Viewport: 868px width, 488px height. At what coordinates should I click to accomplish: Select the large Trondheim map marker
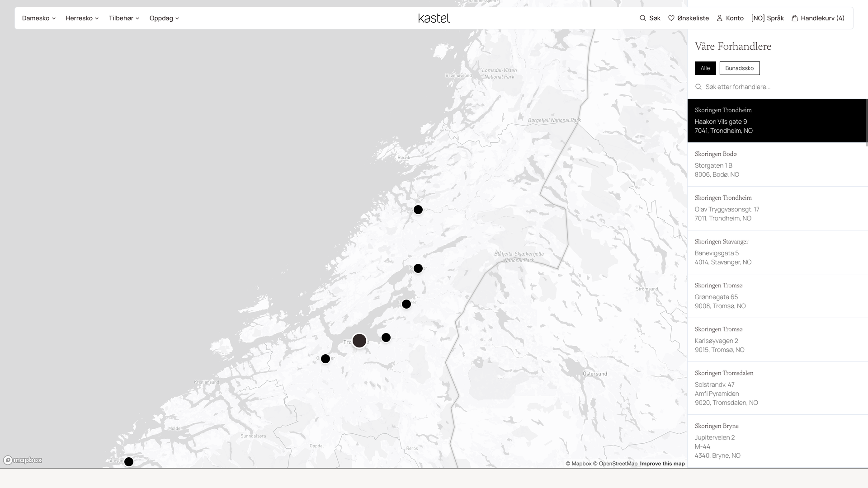click(x=359, y=341)
